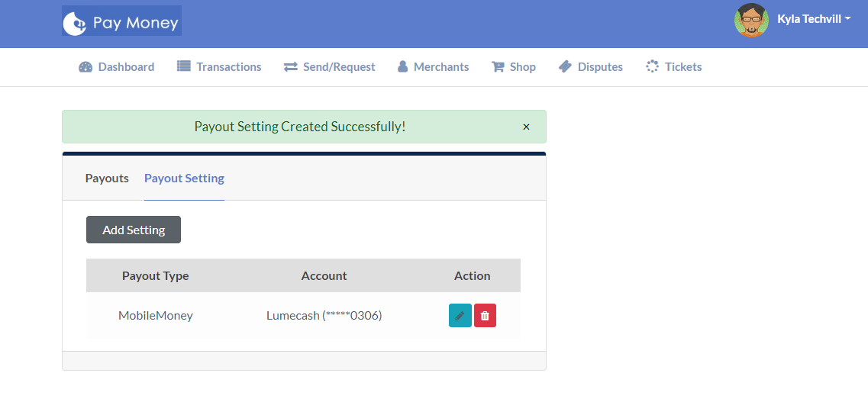Open the Kyla Techvill user dropdown
The height and width of the screenshot is (402, 868).
[x=813, y=19]
